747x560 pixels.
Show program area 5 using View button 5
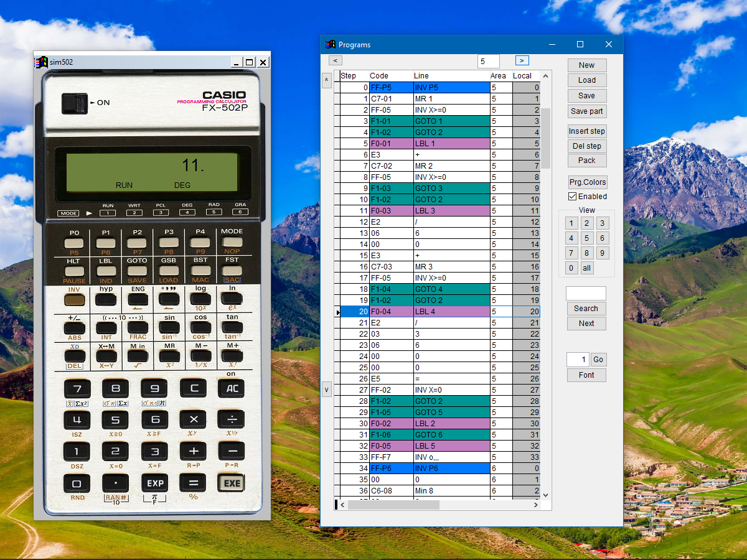coord(586,238)
